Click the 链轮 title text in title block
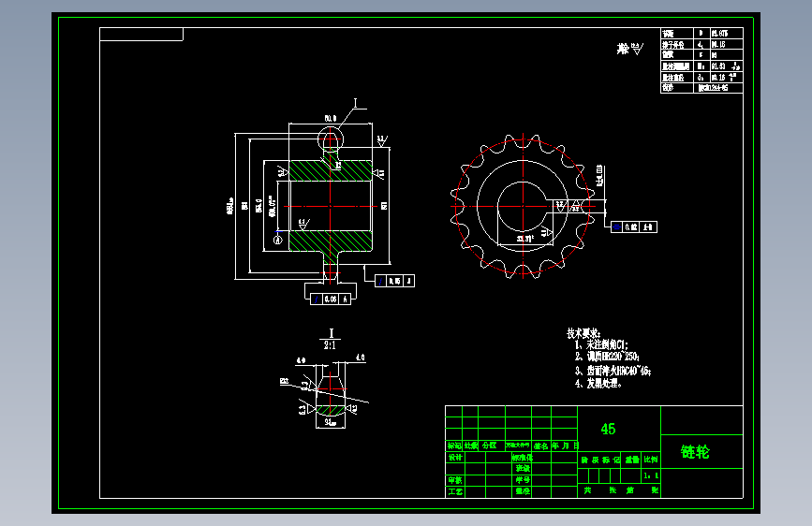Screen dimensions: 812x526 click(695, 452)
